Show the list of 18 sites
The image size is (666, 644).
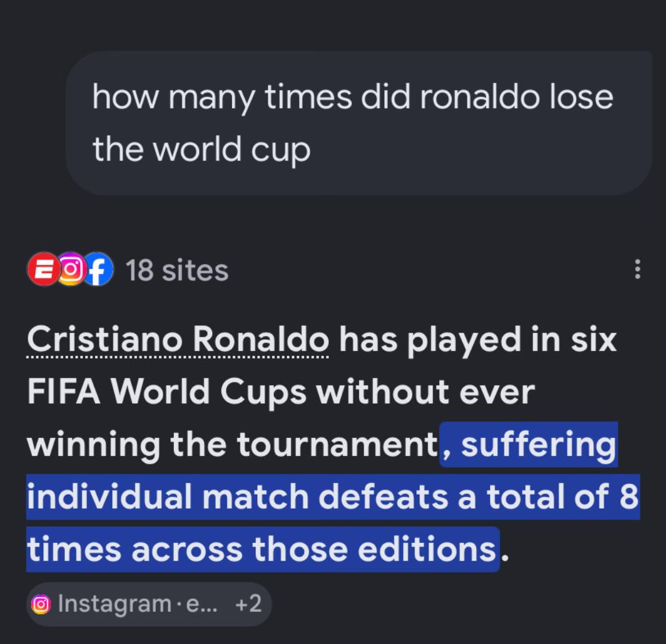(x=177, y=270)
